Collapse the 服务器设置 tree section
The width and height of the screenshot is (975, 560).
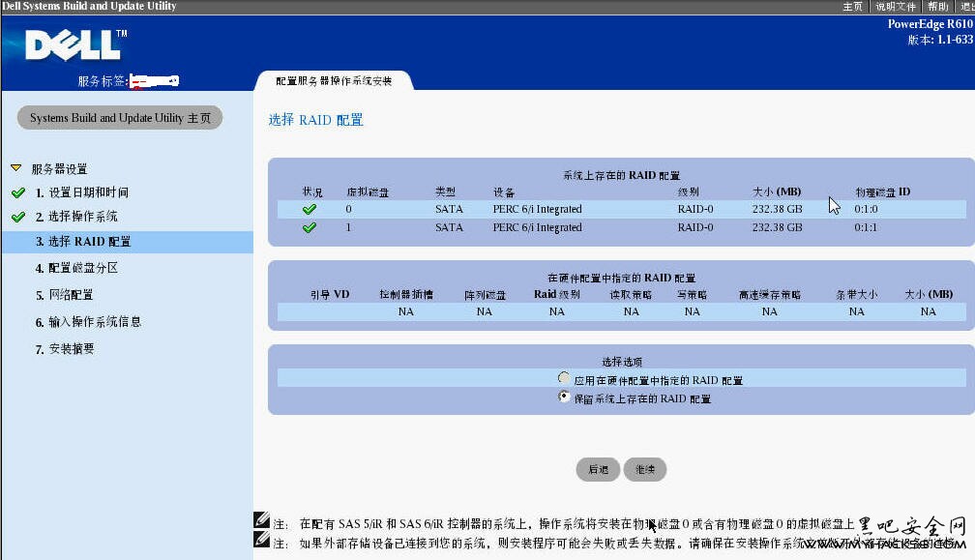(x=16, y=169)
